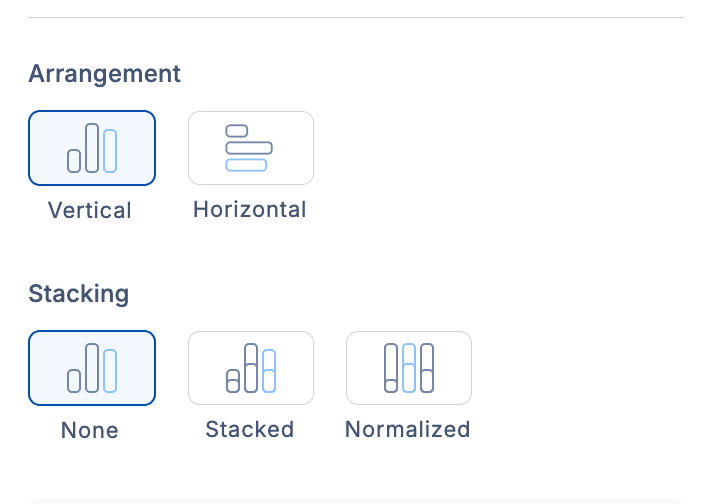Keep vertical bar orientation selected
This screenshot has width=710, height=504.
click(92, 148)
